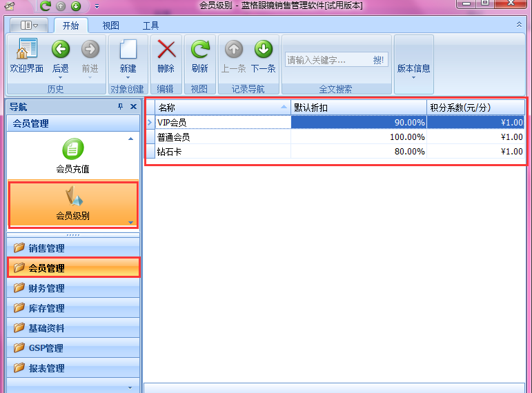The width and height of the screenshot is (532, 393).
Task: Create a new record with 新建
Action: click(128, 56)
